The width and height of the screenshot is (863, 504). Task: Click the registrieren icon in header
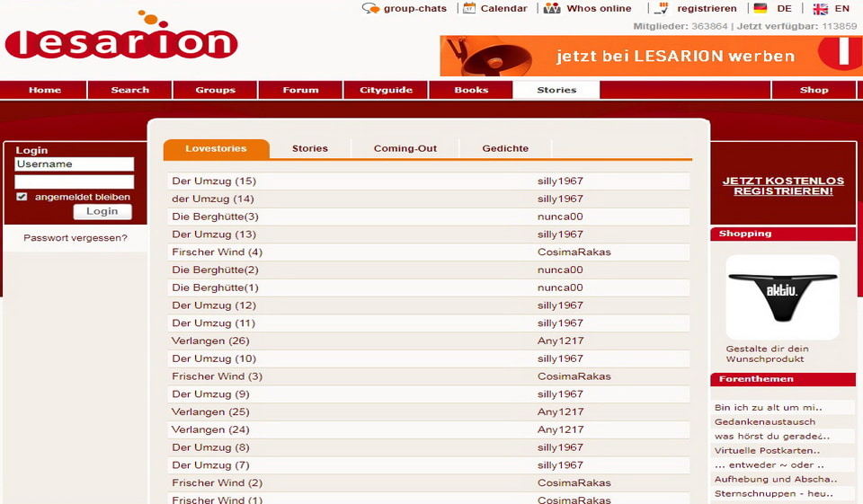click(x=663, y=8)
